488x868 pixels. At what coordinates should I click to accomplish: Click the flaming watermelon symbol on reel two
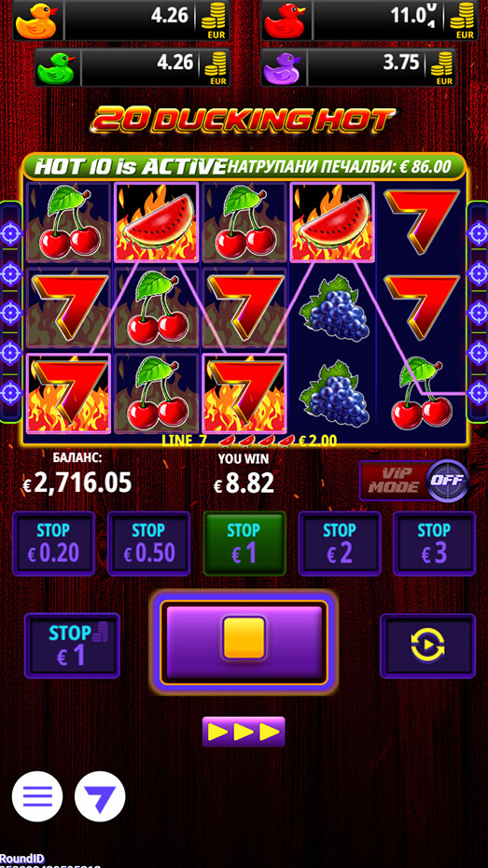pyautogui.click(x=156, y=222)
